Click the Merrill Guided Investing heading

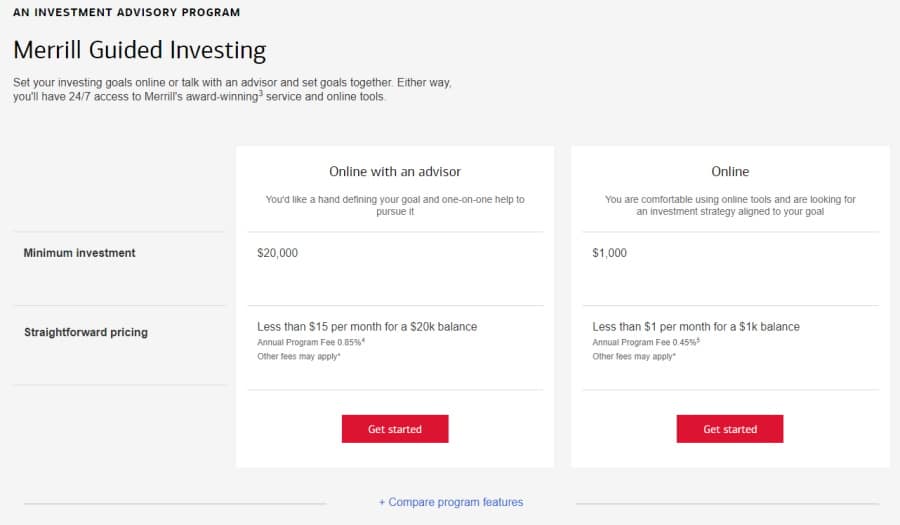coord(139,50)
